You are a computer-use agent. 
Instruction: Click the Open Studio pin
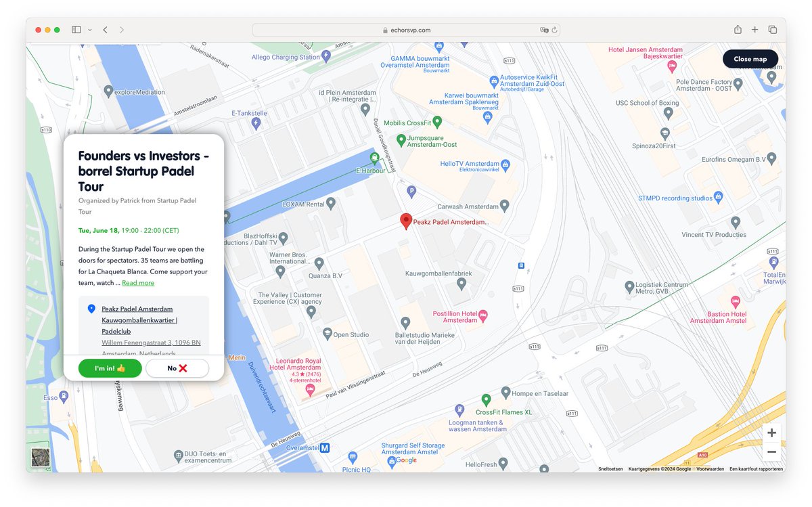(x=328, y=333)
